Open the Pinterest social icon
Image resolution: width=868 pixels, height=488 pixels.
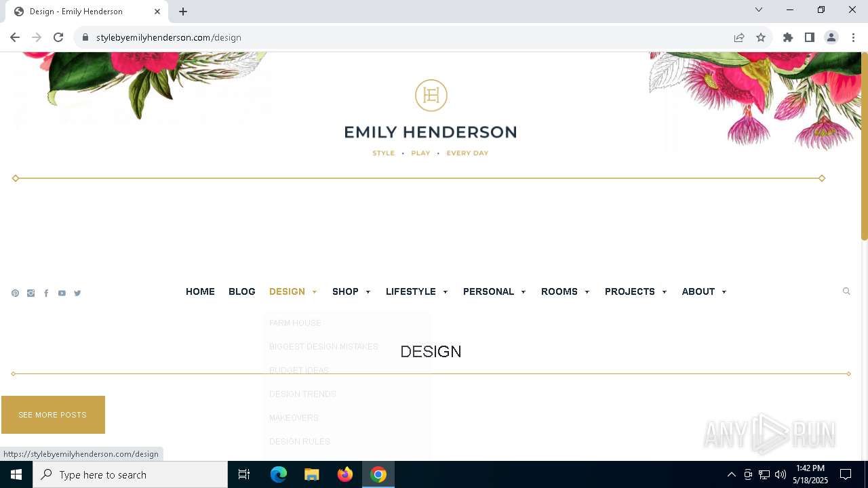click(x=15, y=293)
